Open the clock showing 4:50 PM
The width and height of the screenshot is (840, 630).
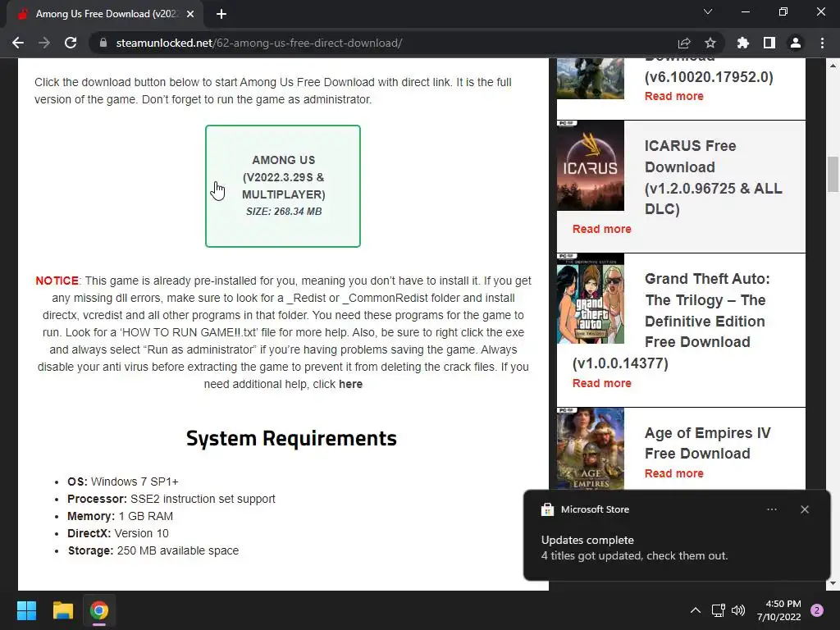tap(779, 610)
